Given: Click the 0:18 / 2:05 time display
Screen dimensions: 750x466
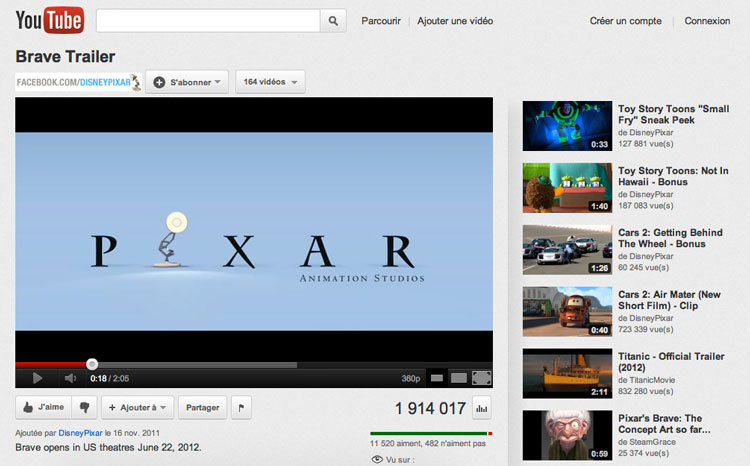Looking at the screenshot, I should (x=110, y=378).
